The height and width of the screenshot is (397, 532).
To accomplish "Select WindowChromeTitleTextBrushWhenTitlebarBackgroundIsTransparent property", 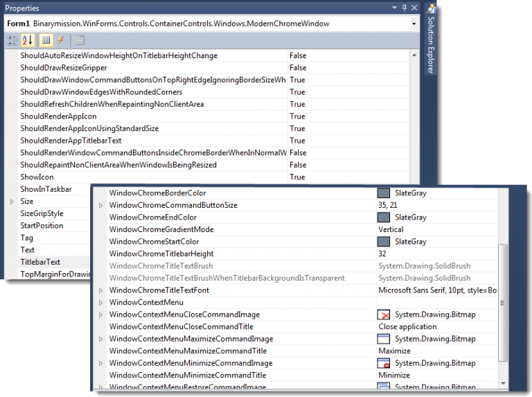I will click(227, 279).
